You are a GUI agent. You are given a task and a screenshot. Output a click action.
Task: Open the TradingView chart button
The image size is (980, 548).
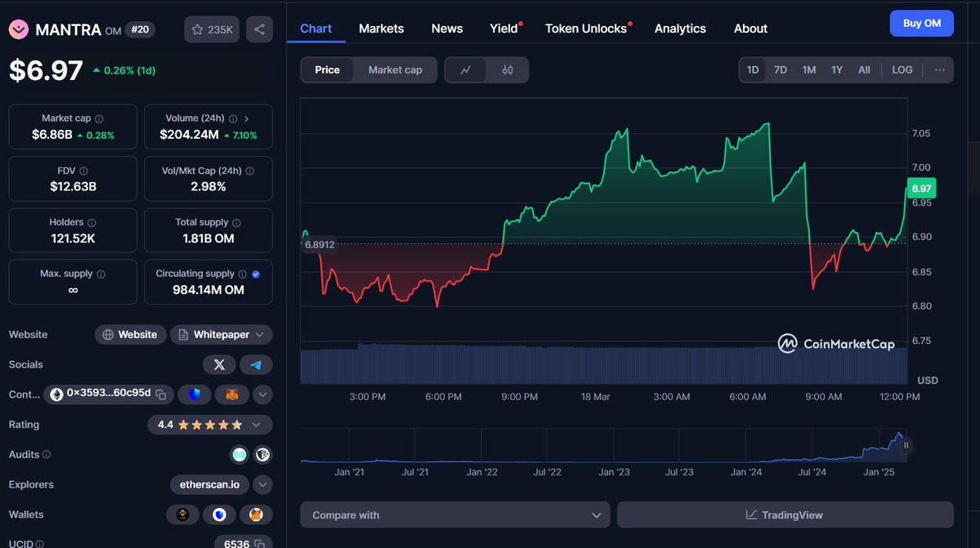[785, 515]
